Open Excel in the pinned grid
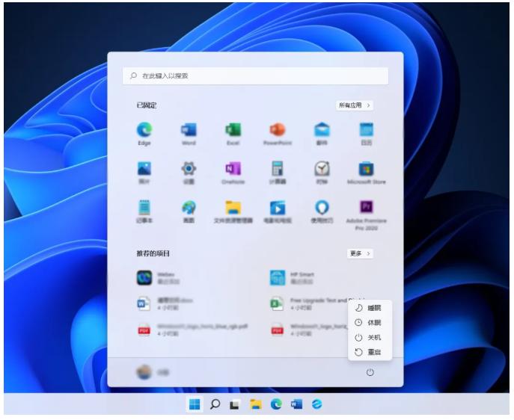 click(233, 131)
